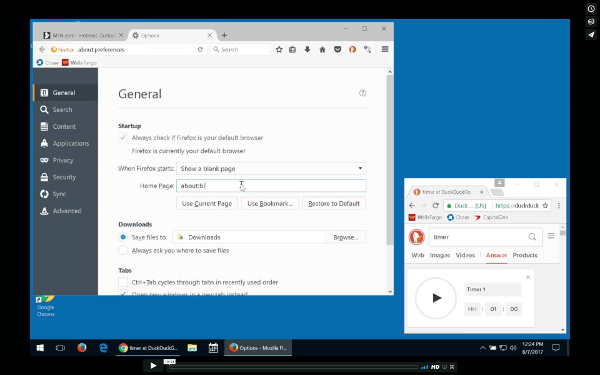Click Use Bookmark button
The width and height of the screenshot is (600, 375).
[270, 204]
